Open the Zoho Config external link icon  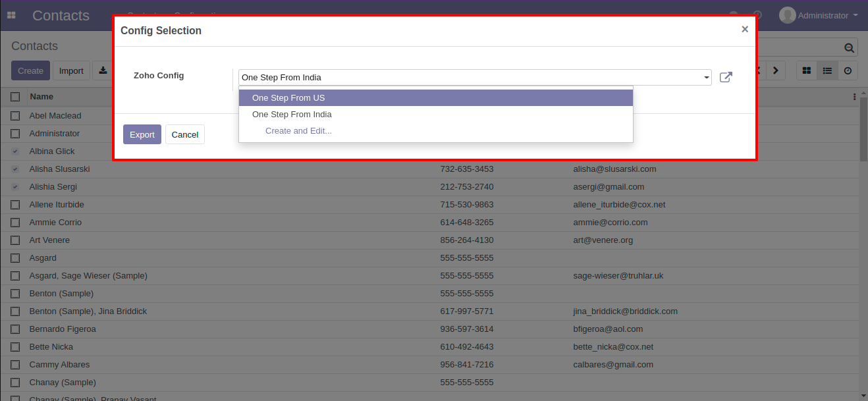726,77
